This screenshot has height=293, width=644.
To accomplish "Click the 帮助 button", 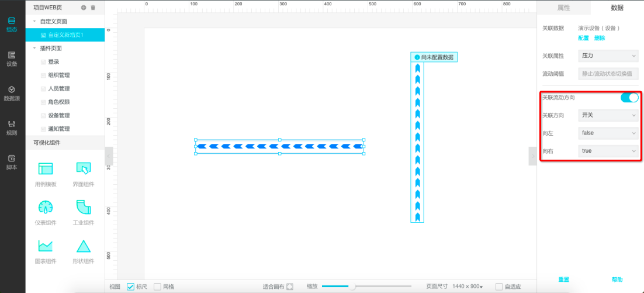I will click(x=617, y=280).
